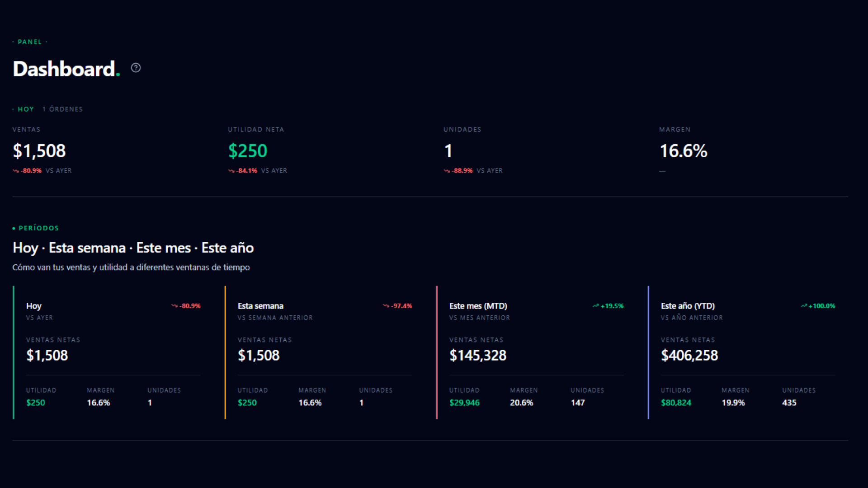The width and height of the screenshot is (868, 488).
Task: Click the red trend icon under VENTAS $1,508
Action: pos(15,171)
